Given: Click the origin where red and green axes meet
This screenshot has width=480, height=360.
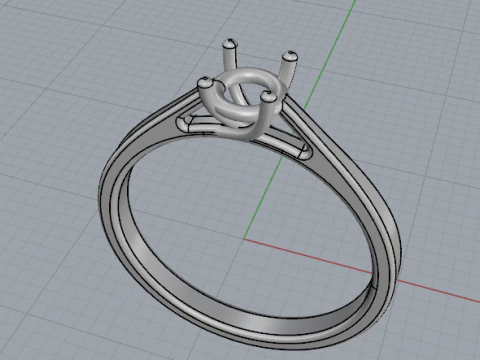Looking at the screenshot, I should tap(244, 239).
